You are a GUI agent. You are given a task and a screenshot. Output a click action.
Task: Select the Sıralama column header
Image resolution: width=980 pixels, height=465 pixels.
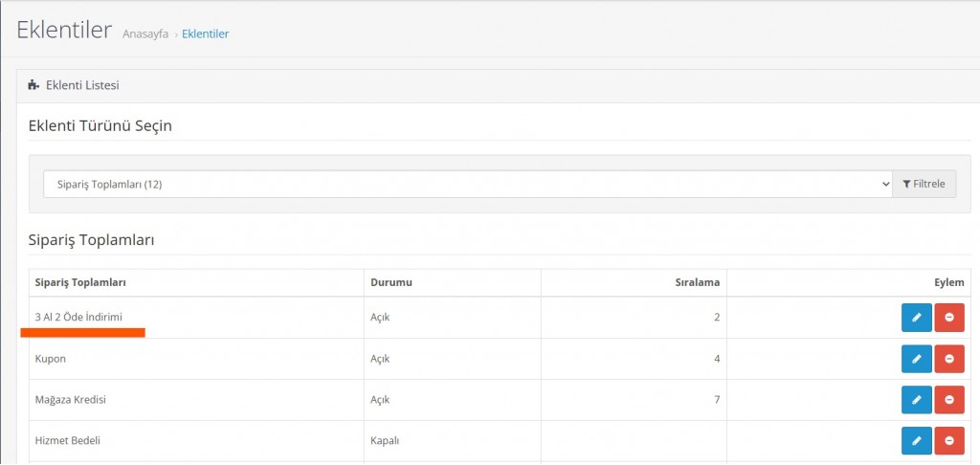click(x=697, y=282)
